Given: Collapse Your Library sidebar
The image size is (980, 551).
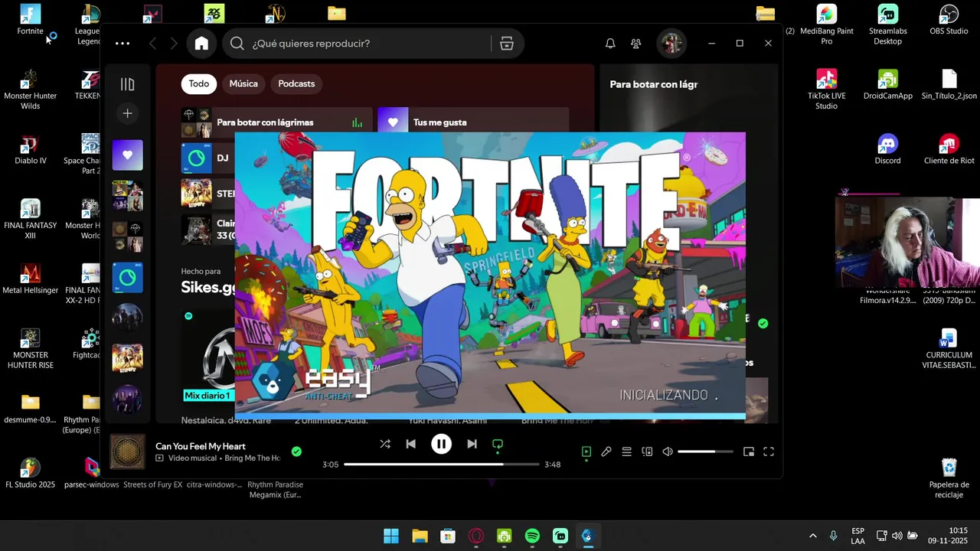Looking at the screenshot, I should (127, 84).
